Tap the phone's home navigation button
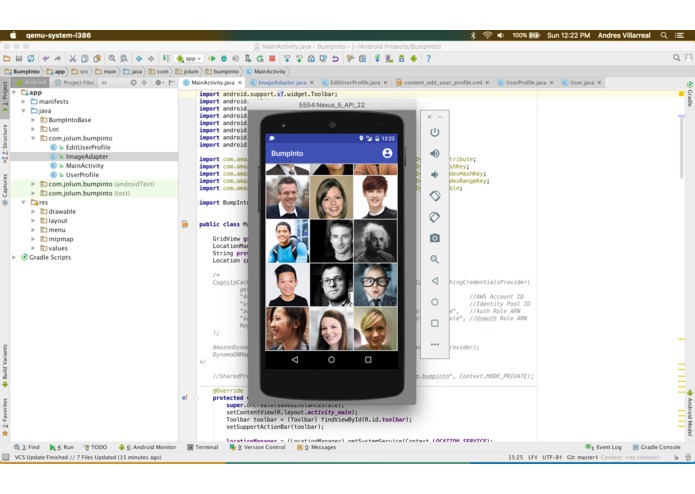Image resolution: width=695 pixels, height=494 pixels. click(x=332, y=360)
